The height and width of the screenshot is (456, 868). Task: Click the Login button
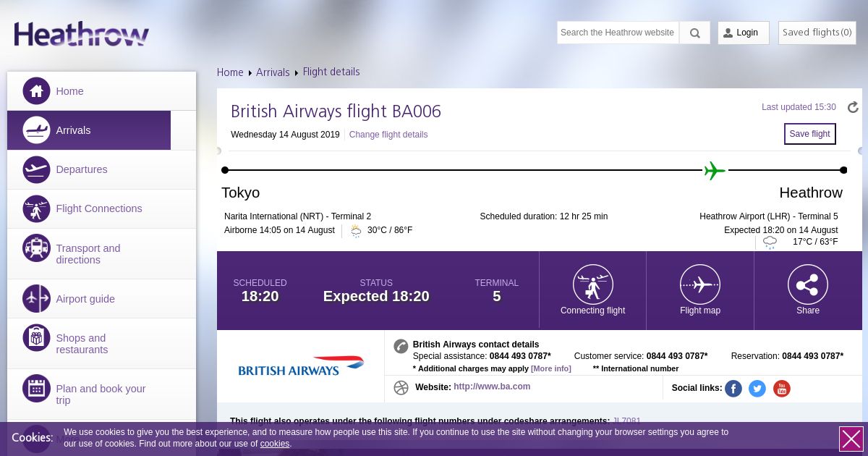click(743, 33)
